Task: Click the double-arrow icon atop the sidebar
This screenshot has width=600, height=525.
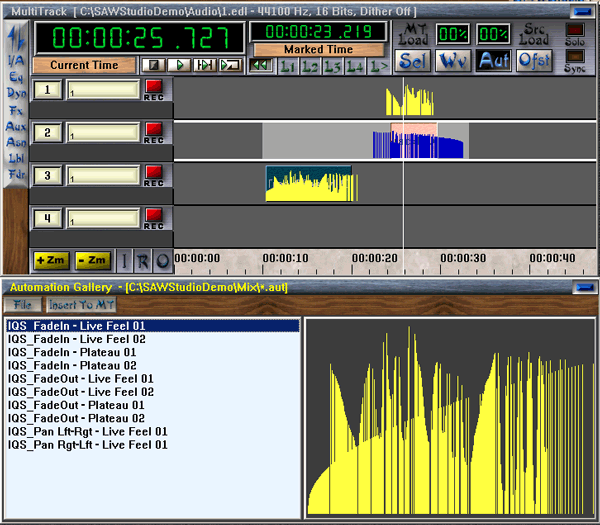Action: (x=16, y=38)
